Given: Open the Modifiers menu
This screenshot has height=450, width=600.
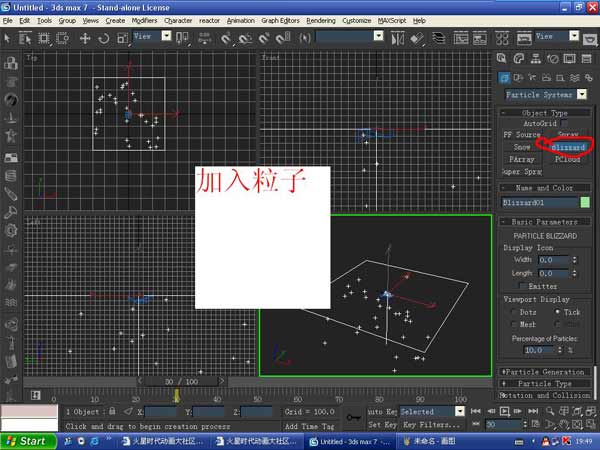Looking at the screenshot, I should point(144,21).
